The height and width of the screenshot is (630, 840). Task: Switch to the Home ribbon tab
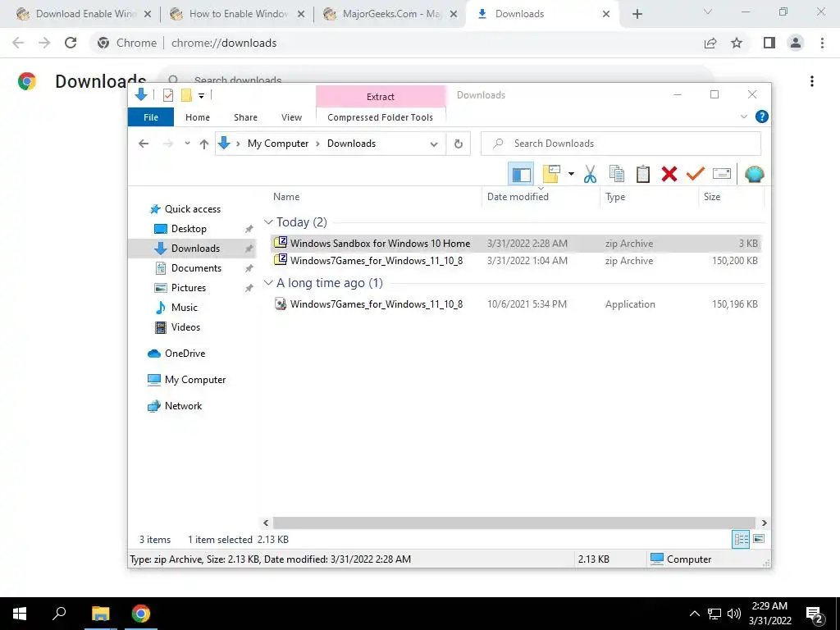coord(198,117)
